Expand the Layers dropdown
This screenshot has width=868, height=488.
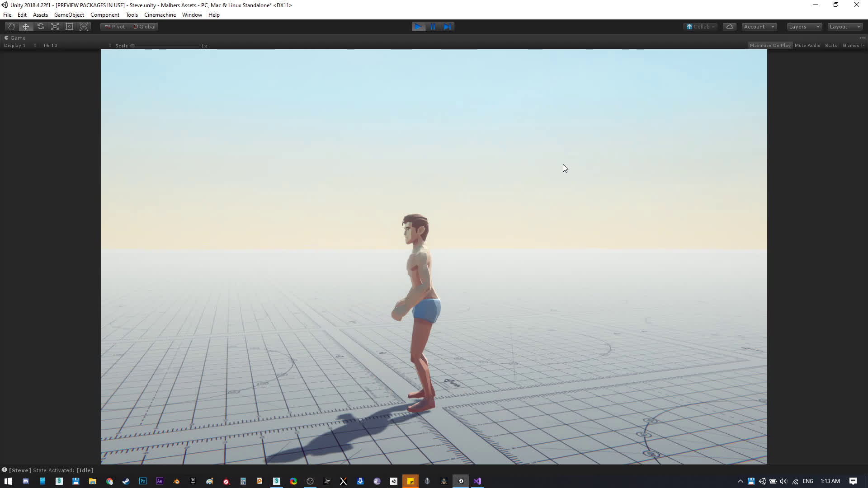[x=804, y=27]
